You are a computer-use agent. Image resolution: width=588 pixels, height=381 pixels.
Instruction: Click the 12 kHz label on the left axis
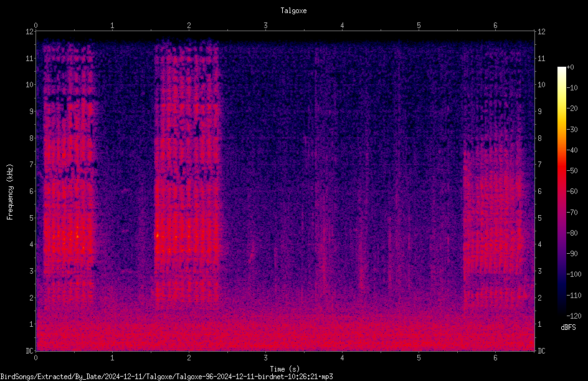tap(30, 32)
